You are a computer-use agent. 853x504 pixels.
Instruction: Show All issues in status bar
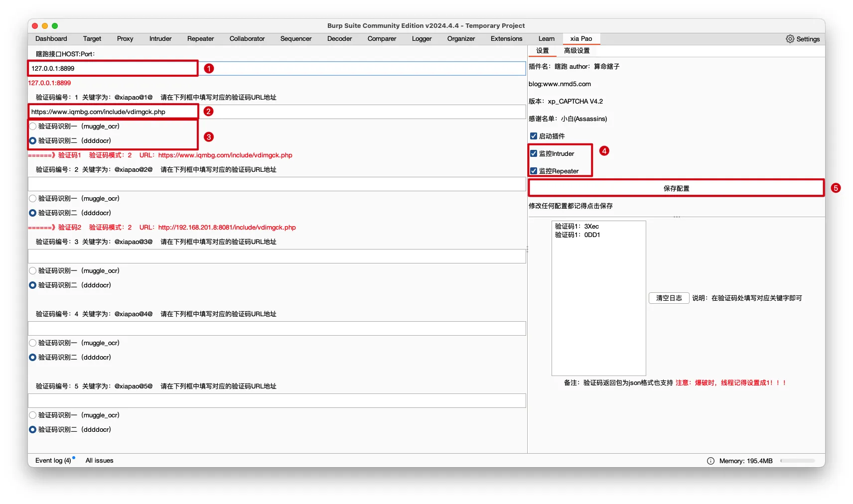(x=99, y=461)
